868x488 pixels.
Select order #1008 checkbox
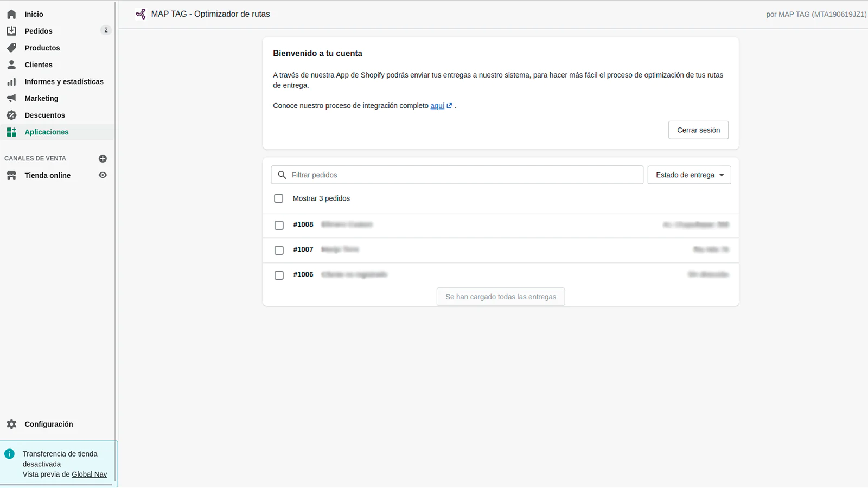pos(279,225)
